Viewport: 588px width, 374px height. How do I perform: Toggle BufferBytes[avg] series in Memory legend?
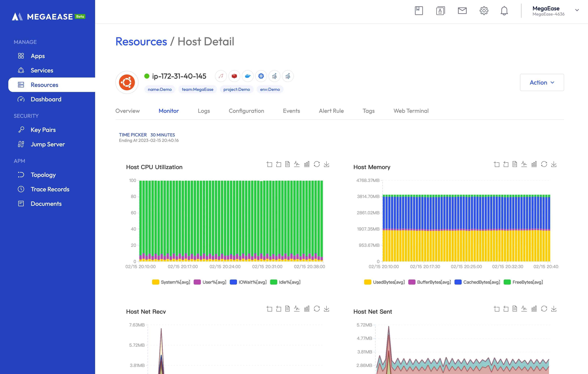pyautogui.click(x=430, y=282)
